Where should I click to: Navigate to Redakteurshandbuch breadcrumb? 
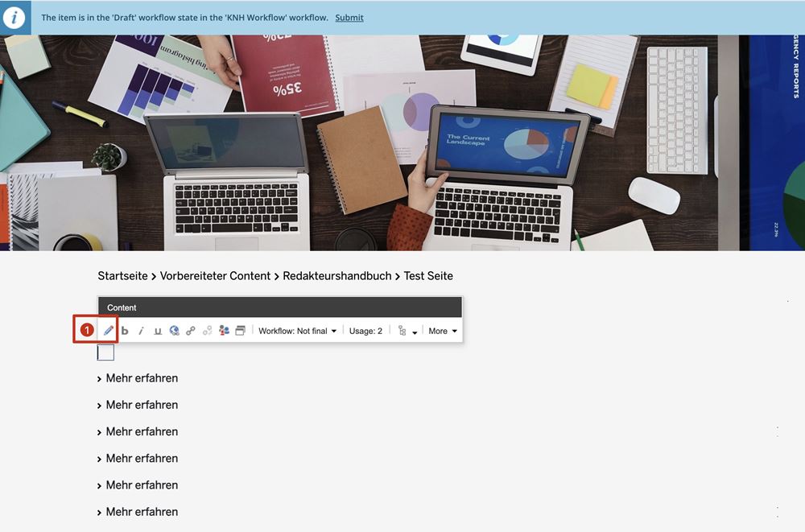tap(336, 276)
